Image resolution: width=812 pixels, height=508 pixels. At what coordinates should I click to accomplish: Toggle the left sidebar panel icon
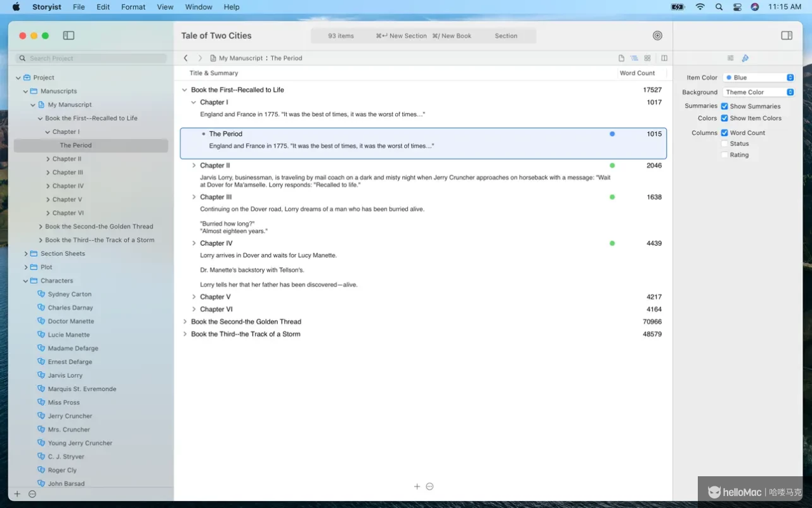pyautogui.click(x=69, y=36)
